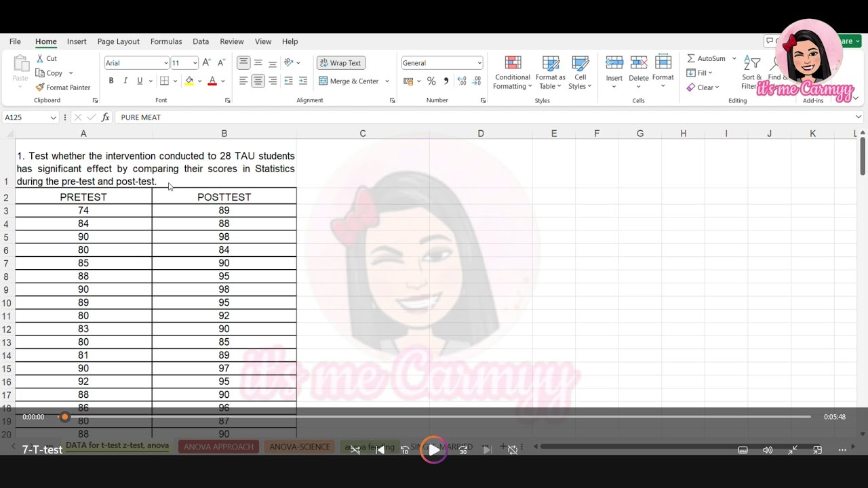Switch to the Formulas tab
The width and height of the screenshot is (868, 488).
point(166,41)
